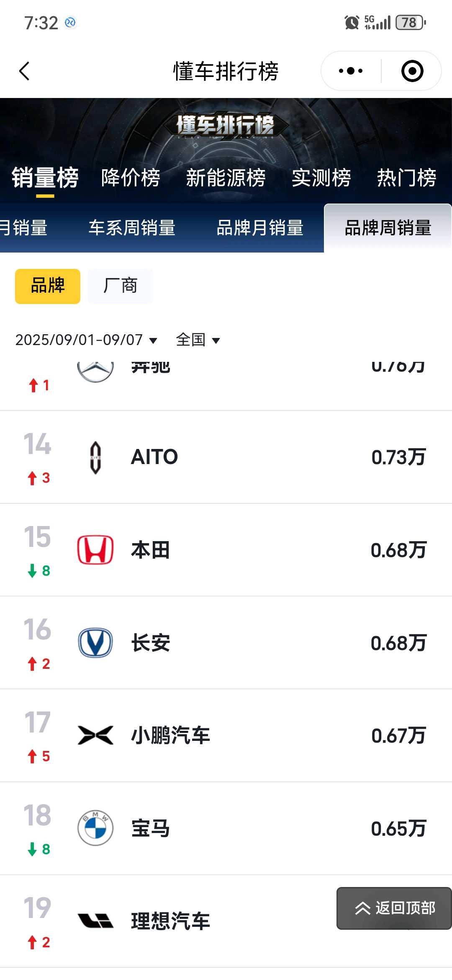Viewport: 452px width, 980px height.
Task: Expand the 2025/09/01-09/07 date dropdown
Action: click(86, 340)
